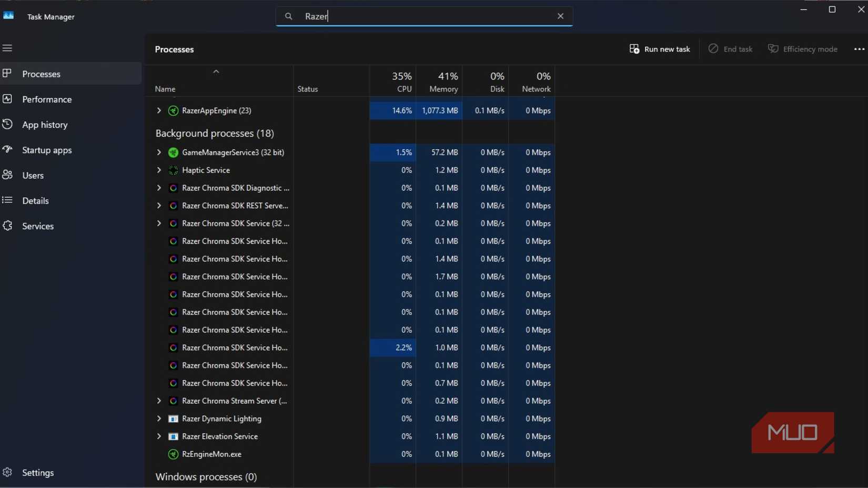The width and height of the screenshot is (868, 488).
Task: Click the hamburger navigation icon
Action: (x=7, y=48)
